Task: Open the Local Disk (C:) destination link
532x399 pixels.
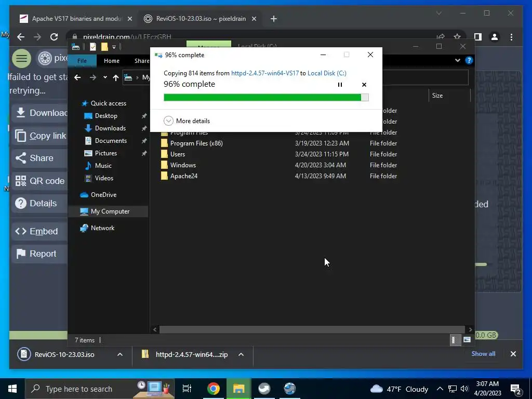Action: click(x=327, y=73)
